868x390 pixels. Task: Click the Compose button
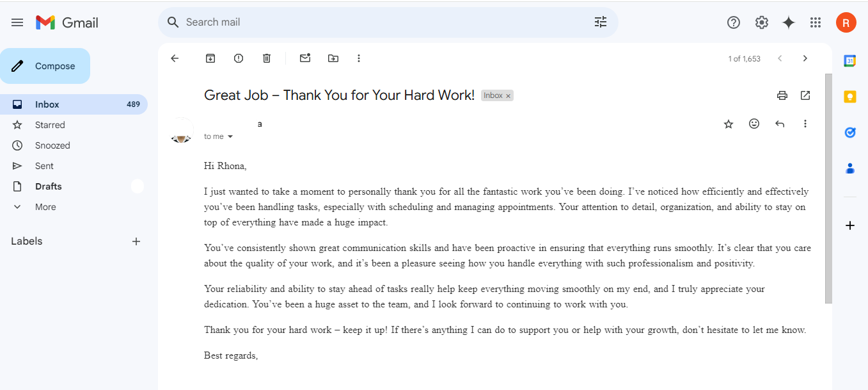[45, 66]
